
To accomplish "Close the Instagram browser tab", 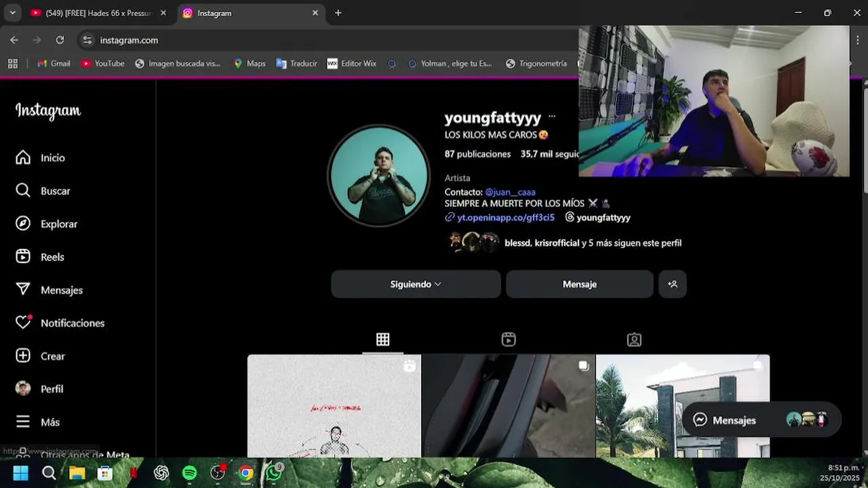I will coord(315,13).
